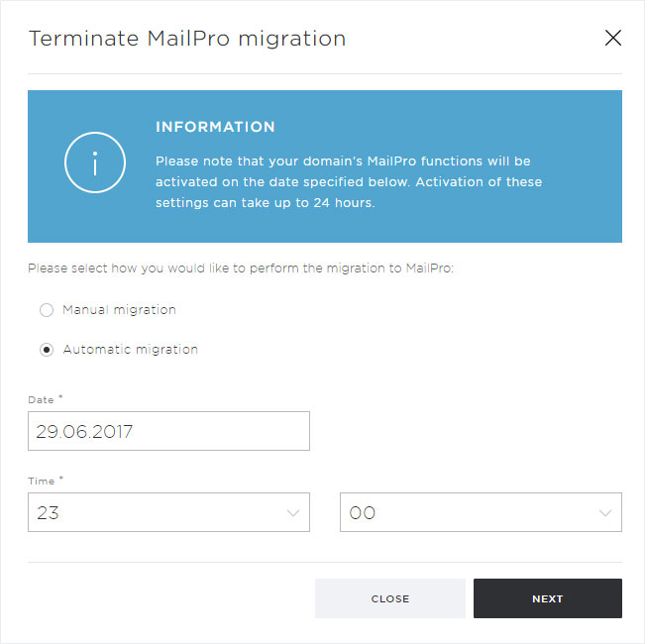
Task: Dismiss the dialog with the X icon
Action: (613, 38)
